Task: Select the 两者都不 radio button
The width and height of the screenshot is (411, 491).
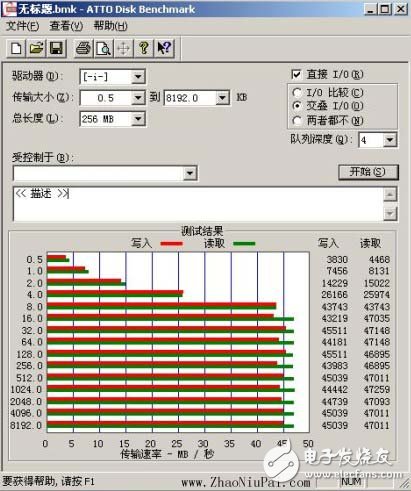Action: tap(297, 120)
